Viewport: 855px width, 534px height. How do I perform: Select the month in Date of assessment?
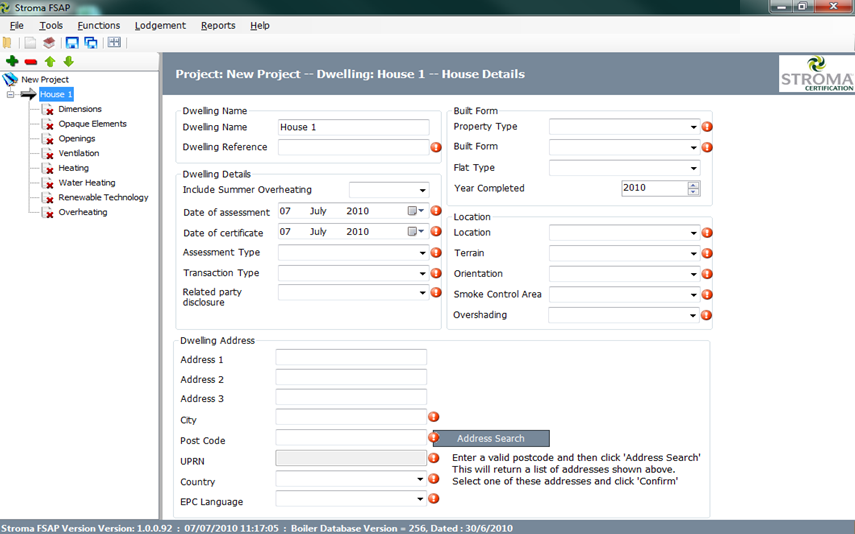318,211
